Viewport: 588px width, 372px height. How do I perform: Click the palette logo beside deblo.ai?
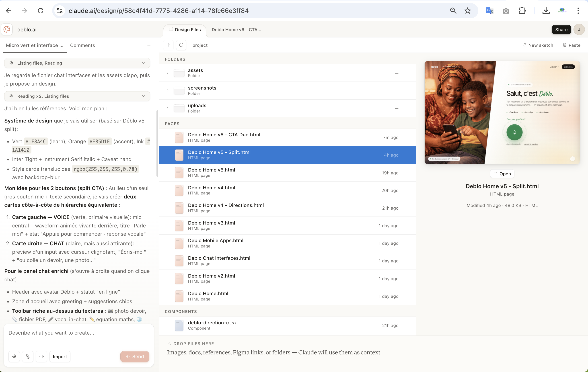(x=7, y=30)
